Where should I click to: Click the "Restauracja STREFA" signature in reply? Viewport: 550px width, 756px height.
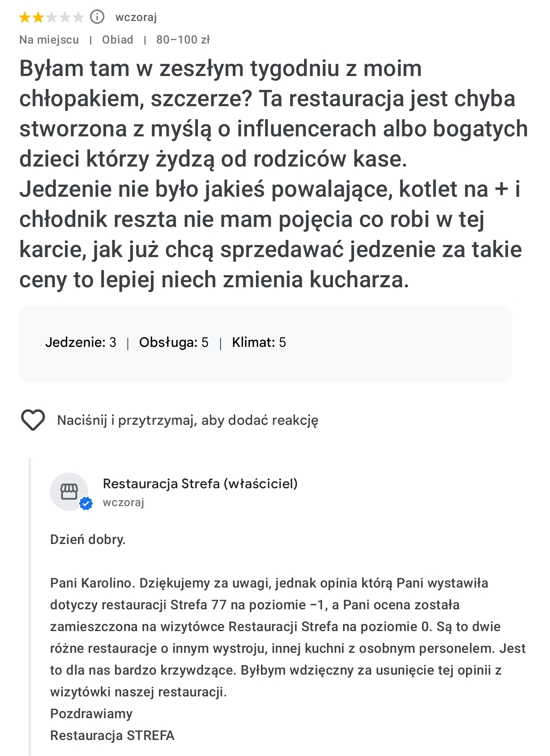[112, 735]
